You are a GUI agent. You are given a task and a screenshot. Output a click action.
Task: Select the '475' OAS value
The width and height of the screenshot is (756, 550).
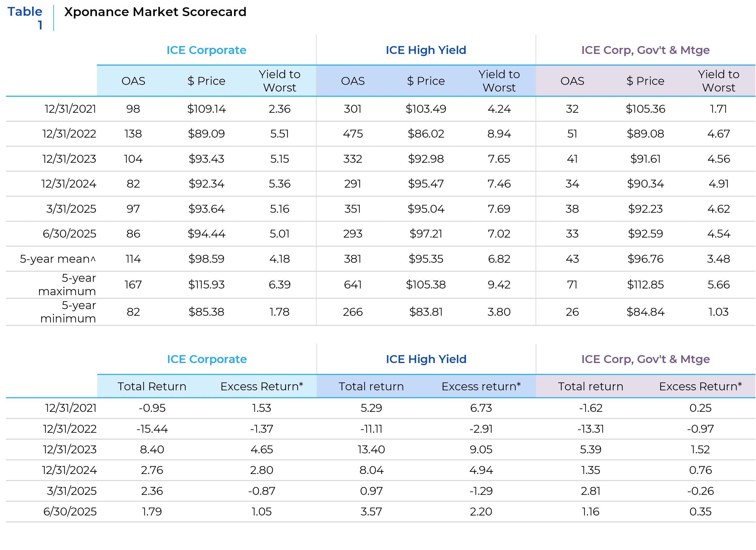point(353,134)
